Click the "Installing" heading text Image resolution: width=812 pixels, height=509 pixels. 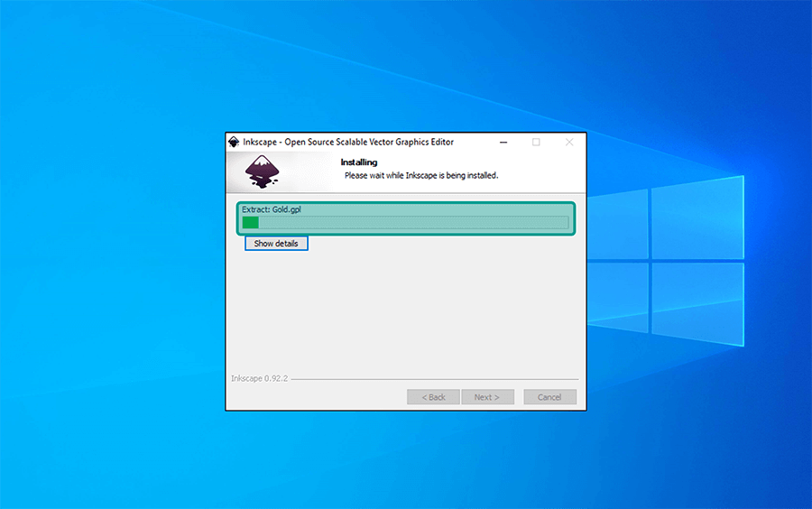(359, 162)
